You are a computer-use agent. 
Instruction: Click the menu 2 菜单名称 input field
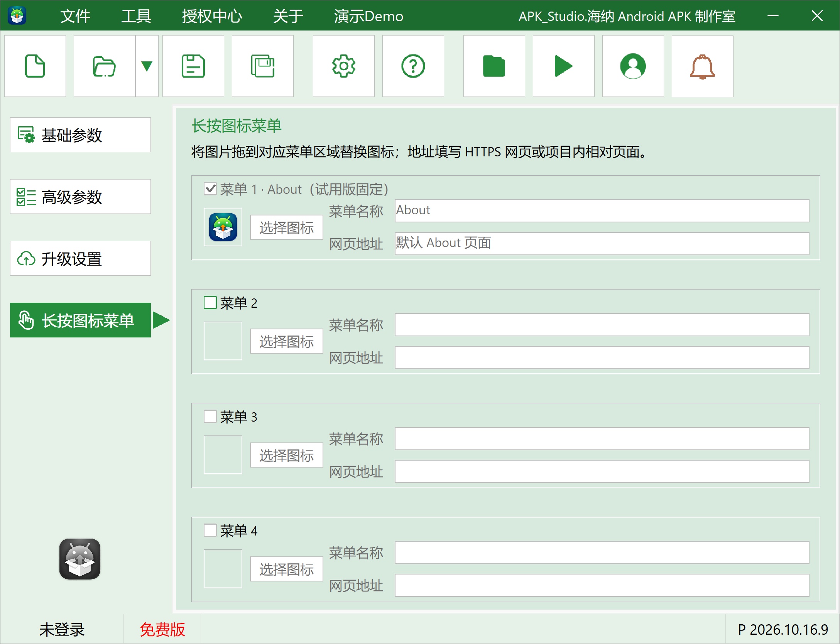click(602, 325)
